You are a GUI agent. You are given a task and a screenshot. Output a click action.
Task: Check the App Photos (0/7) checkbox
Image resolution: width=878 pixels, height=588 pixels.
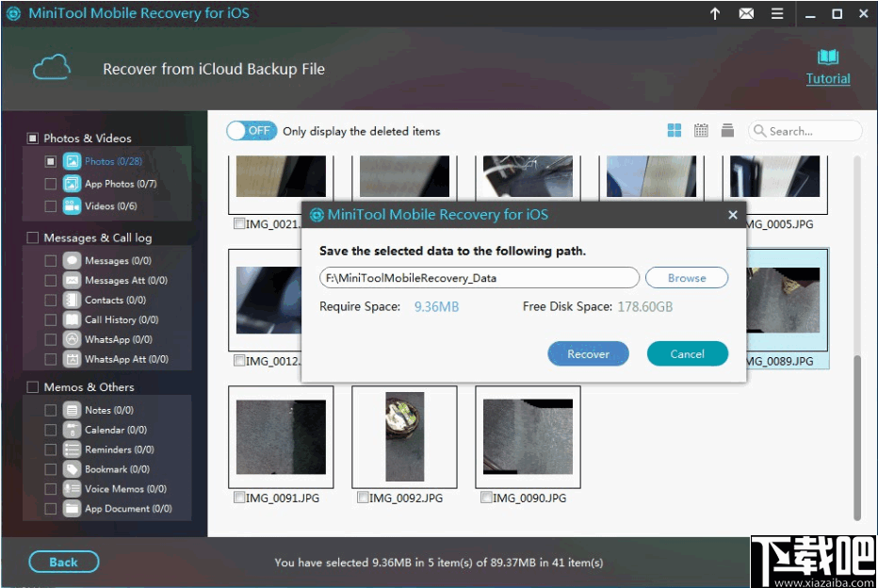pos(50,184)
